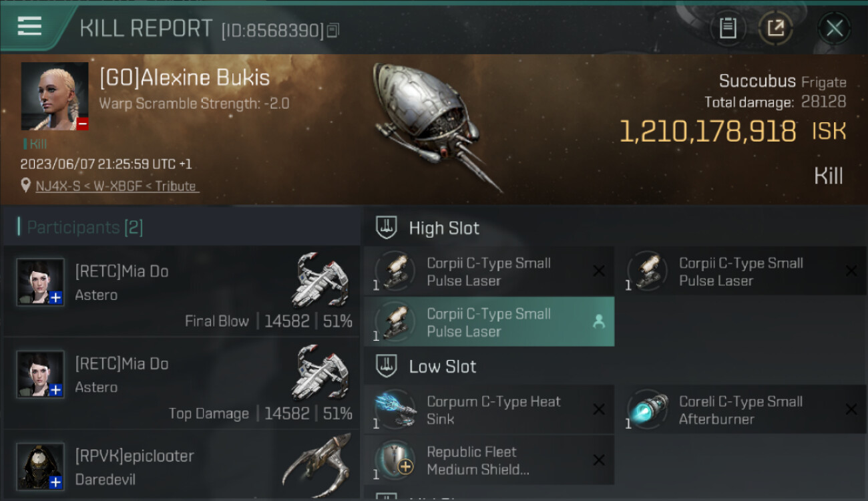Copy the kill report ID
This screenshot has height=501, width=868.
[333, 30]
